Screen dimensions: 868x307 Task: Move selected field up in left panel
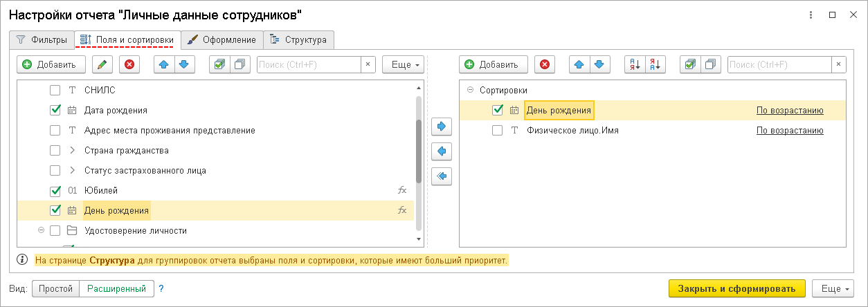[x=163, y=64]
